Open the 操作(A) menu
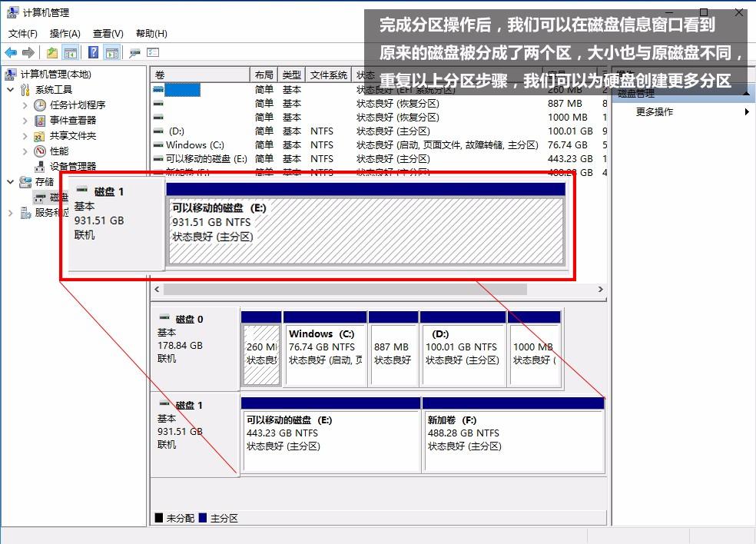Viewport: 756px width, 544px height. pyautogui.click(x=65, y=34)
